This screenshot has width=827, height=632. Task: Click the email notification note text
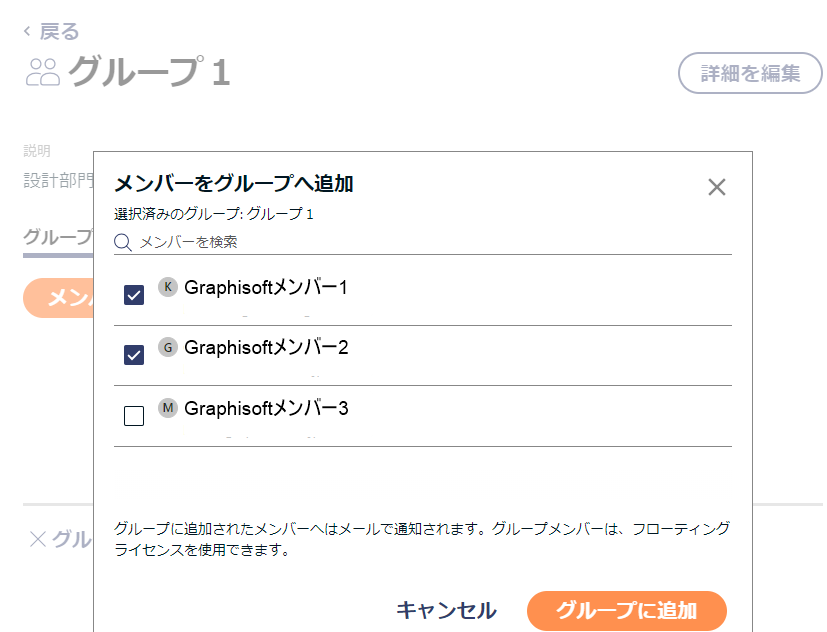[422, 539]
